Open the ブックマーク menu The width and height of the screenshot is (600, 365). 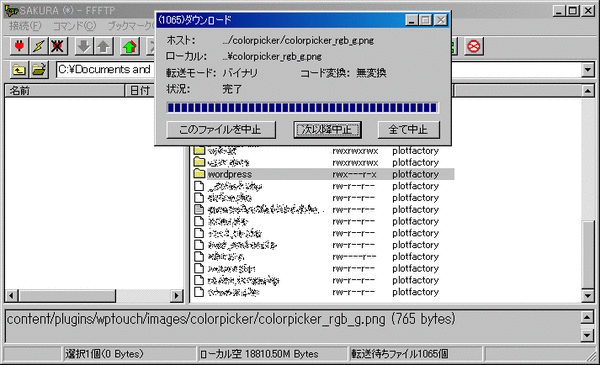(130, 26)
